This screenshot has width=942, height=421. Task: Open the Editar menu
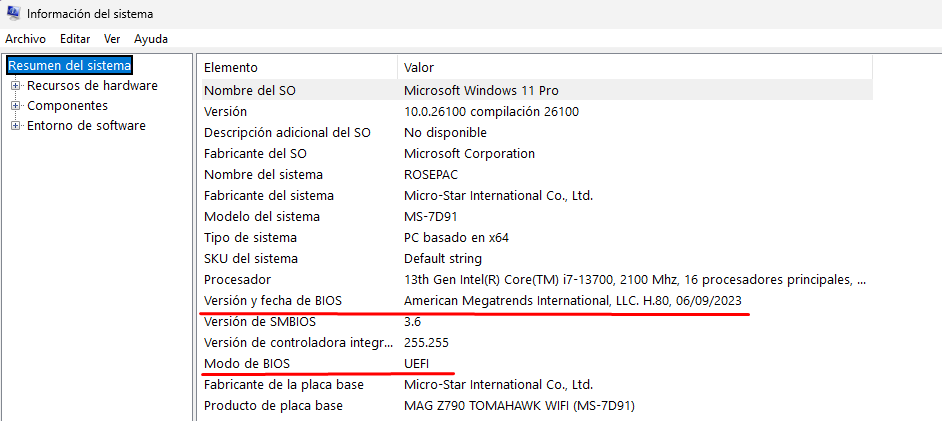(x=75, y=39)
